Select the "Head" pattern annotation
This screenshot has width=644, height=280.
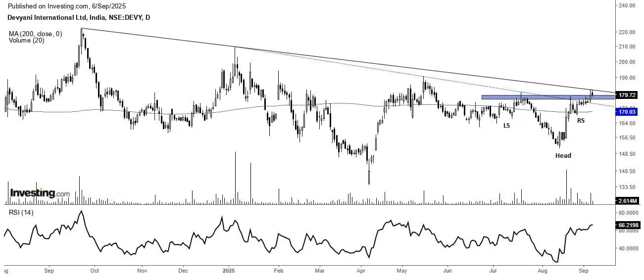pos(563,155)
